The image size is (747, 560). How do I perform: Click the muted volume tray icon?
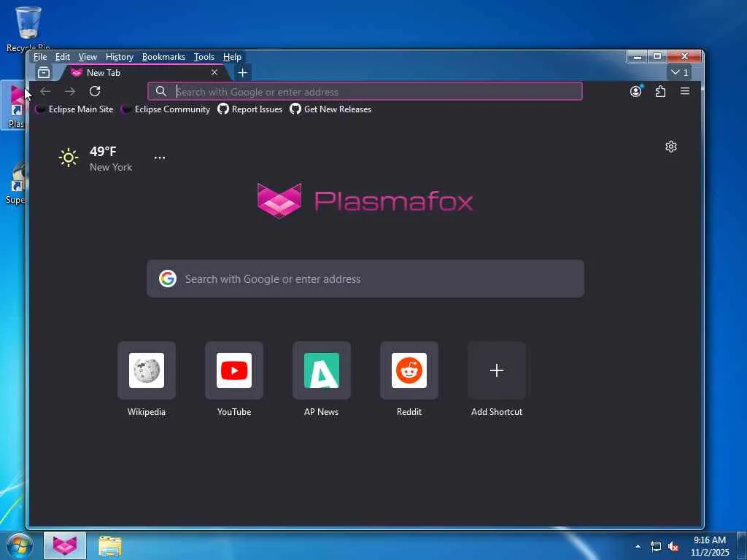673,547
